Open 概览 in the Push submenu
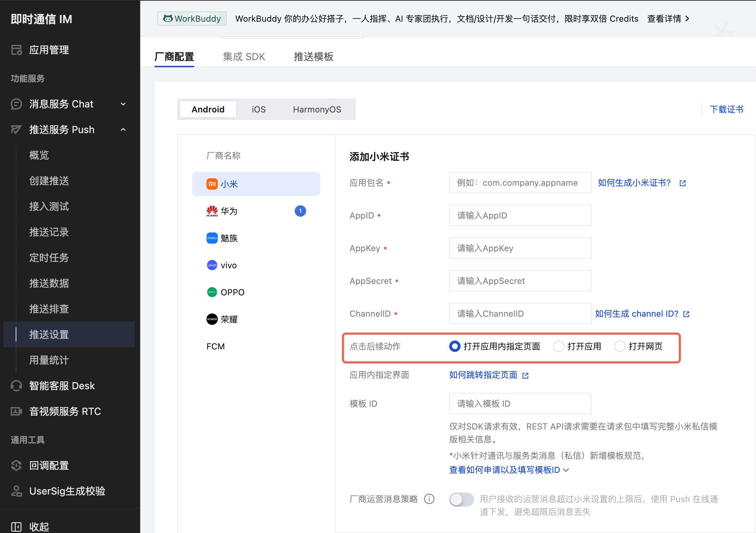The height and width of the screenshot is (533, 756). click(39, 155)
